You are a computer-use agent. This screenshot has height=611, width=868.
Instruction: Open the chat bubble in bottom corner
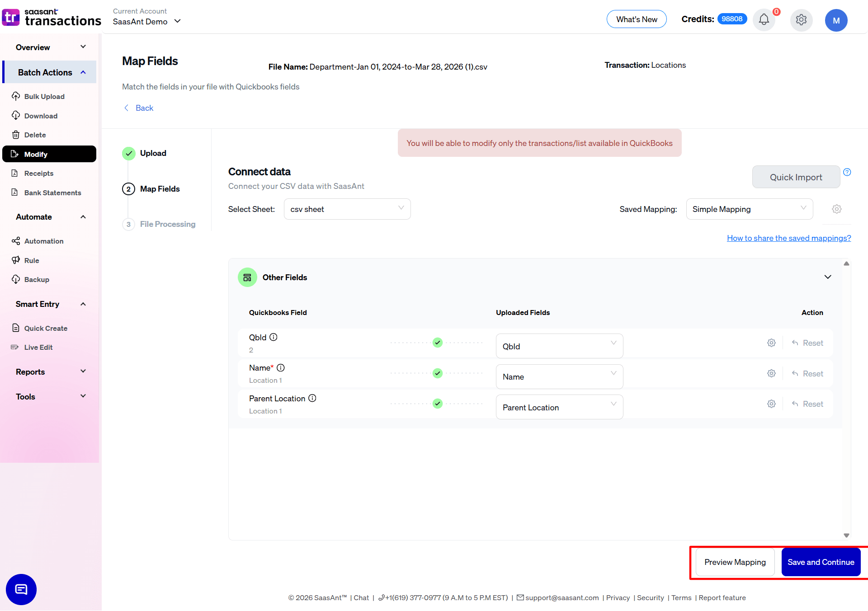[x=21, y=589]
